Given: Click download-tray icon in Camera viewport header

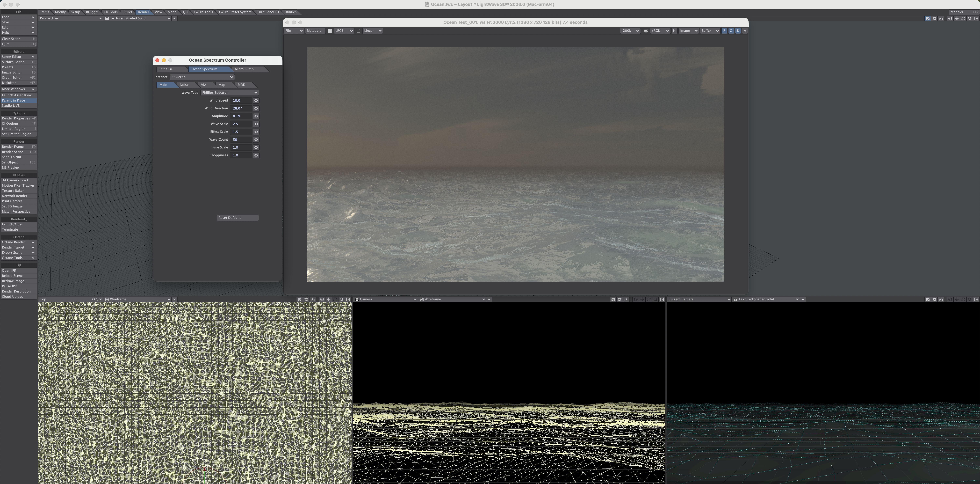Looking at the screenshot, I should tap(627, 300).
